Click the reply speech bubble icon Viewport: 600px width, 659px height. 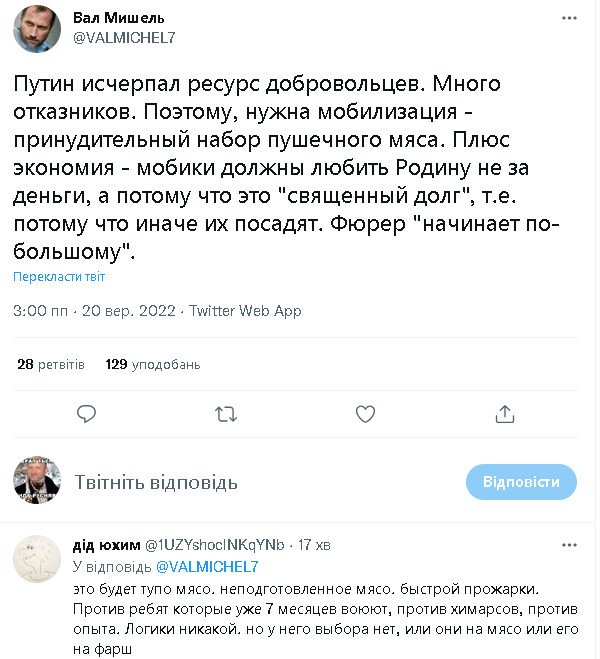pyautogui.click(x=87, y=413)
